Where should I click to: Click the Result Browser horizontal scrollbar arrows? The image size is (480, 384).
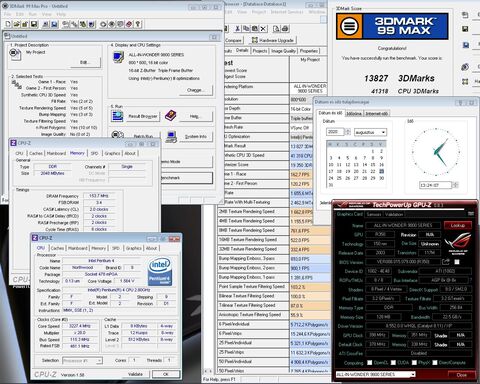208,371
